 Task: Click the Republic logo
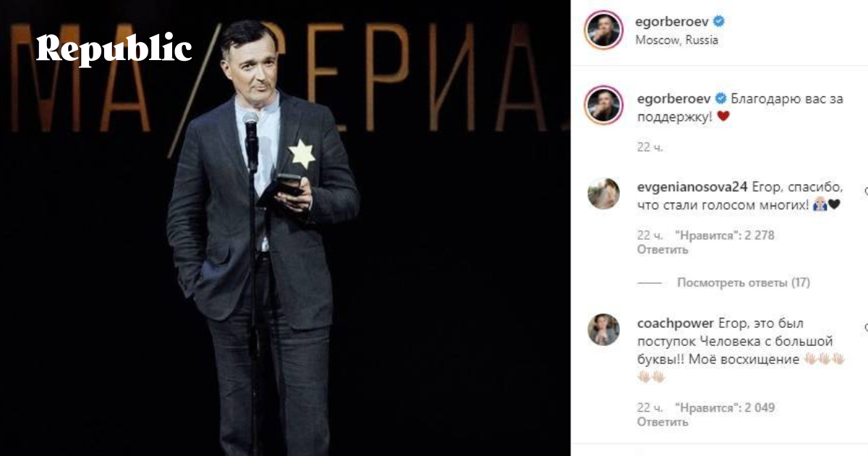tap(114, 48)
